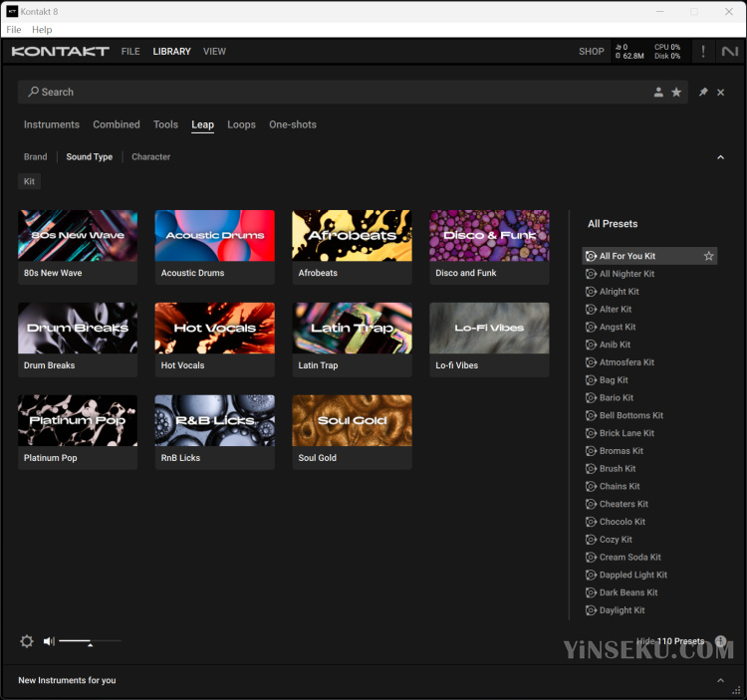Click the icon next to All Nighter Kit
This screenshot has width=747, height=700.
click(591, 274)
